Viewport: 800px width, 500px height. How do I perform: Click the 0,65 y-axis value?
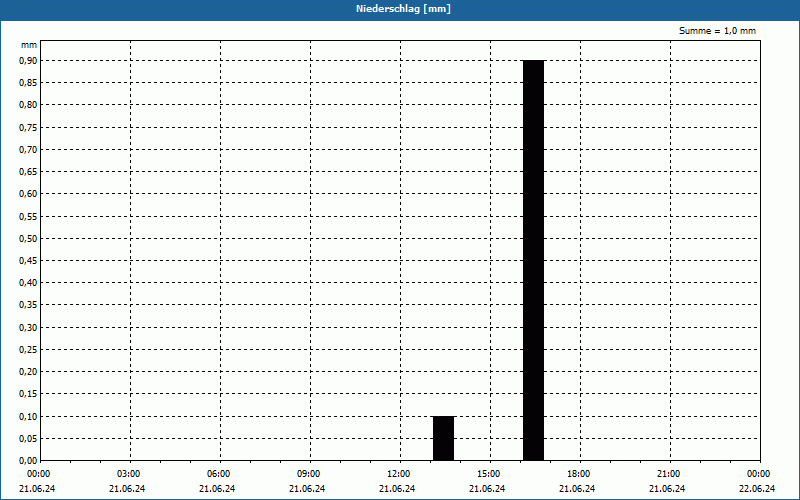pos(29,172)
